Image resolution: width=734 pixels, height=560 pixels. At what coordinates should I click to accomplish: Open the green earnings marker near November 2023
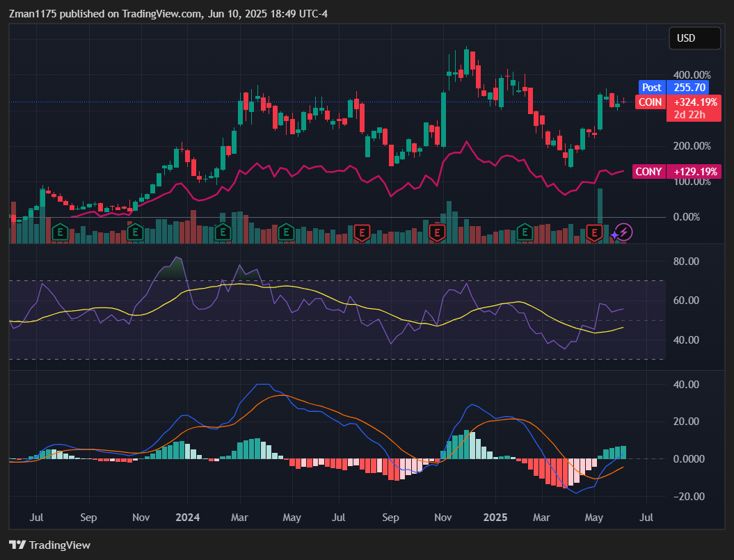pyautogui.click(x=135, y=232)
